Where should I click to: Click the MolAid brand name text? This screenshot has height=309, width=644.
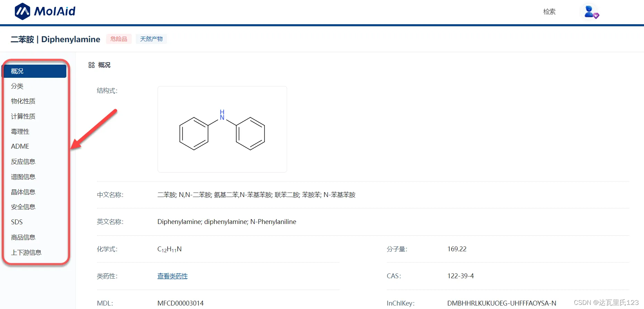click(55, 11)
